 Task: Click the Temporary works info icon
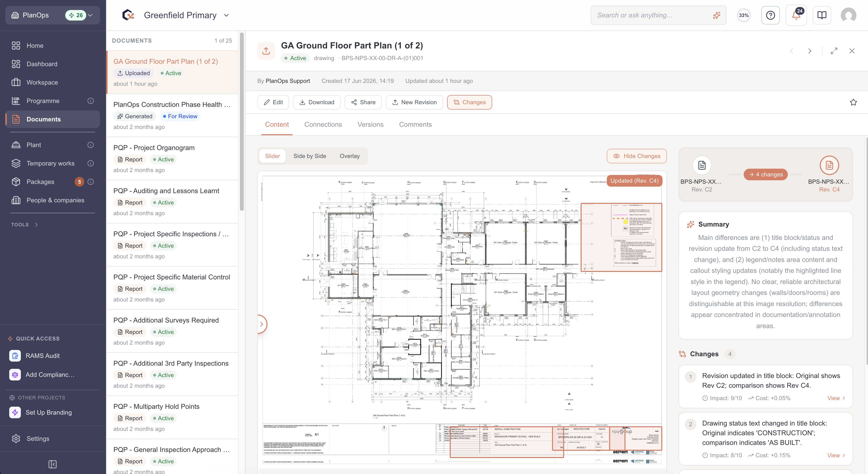[x=91, y=163]
